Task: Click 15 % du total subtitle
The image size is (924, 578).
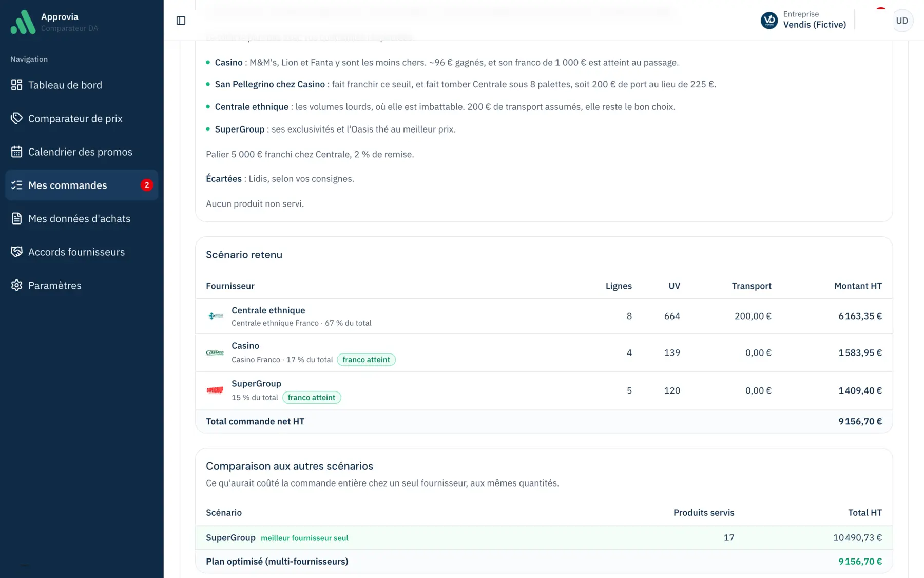Action: 255,398
